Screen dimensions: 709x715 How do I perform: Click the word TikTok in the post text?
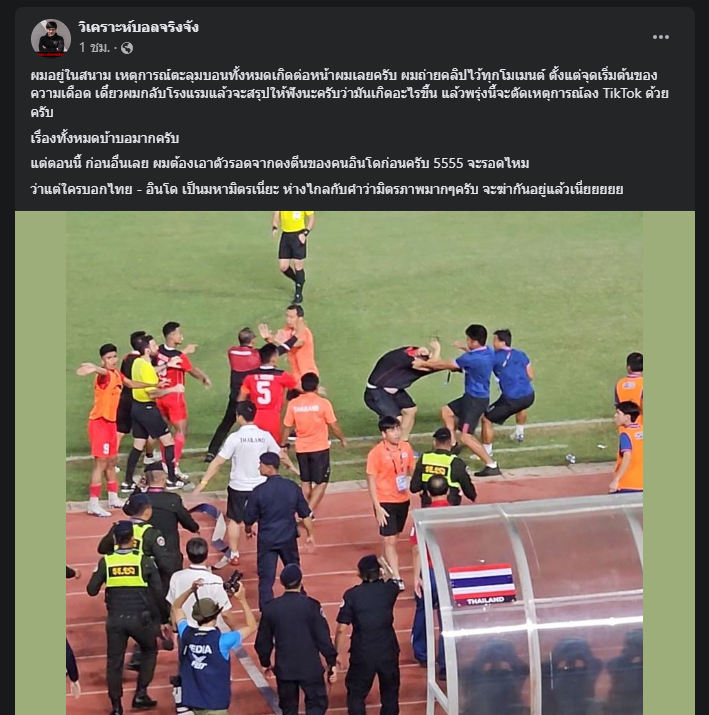coord(622,93)
